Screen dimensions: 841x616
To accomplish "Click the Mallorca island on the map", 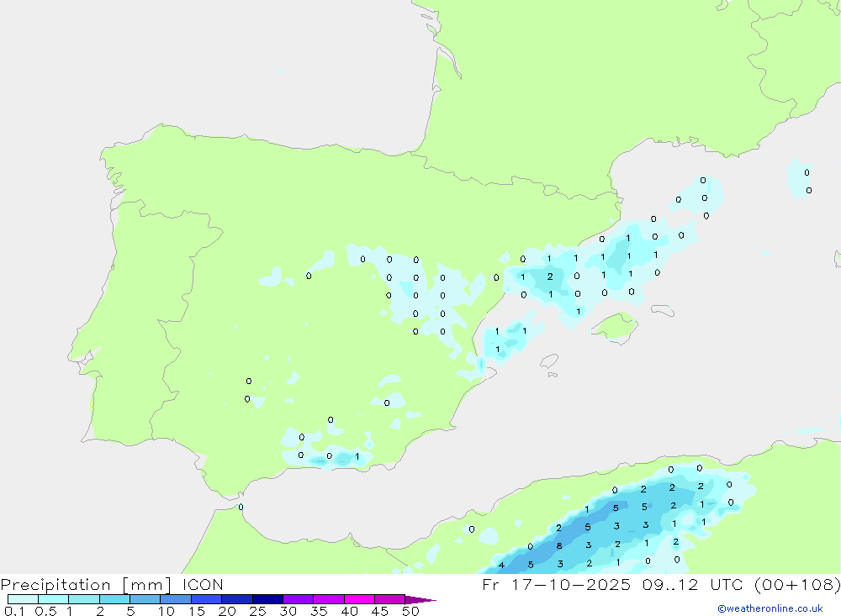I will tap(615, 327).
